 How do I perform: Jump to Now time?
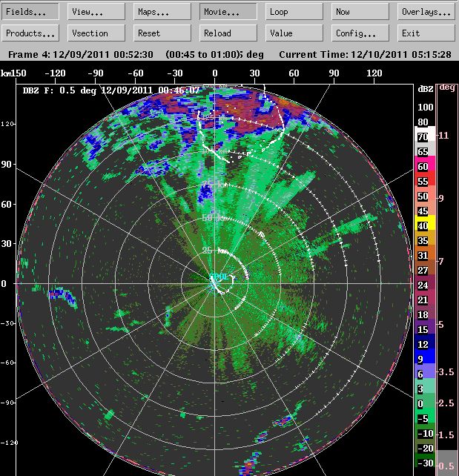click(360, 12)
